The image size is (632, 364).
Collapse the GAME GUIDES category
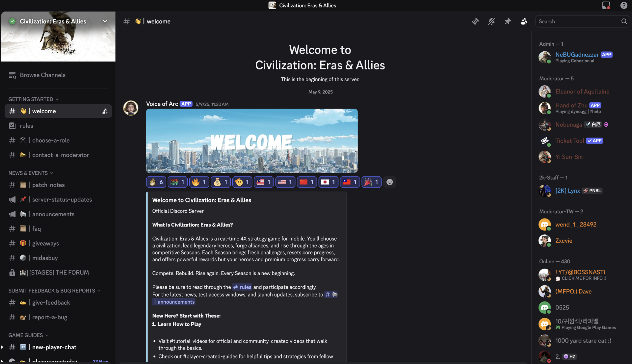pos(28,335)
